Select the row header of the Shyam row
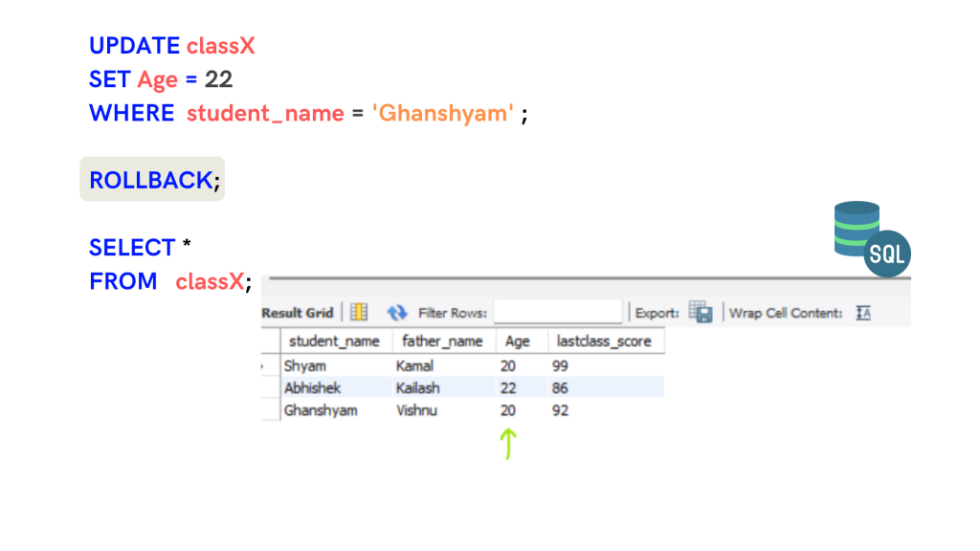This screenshot has width=980, height=551. (271, 365)
